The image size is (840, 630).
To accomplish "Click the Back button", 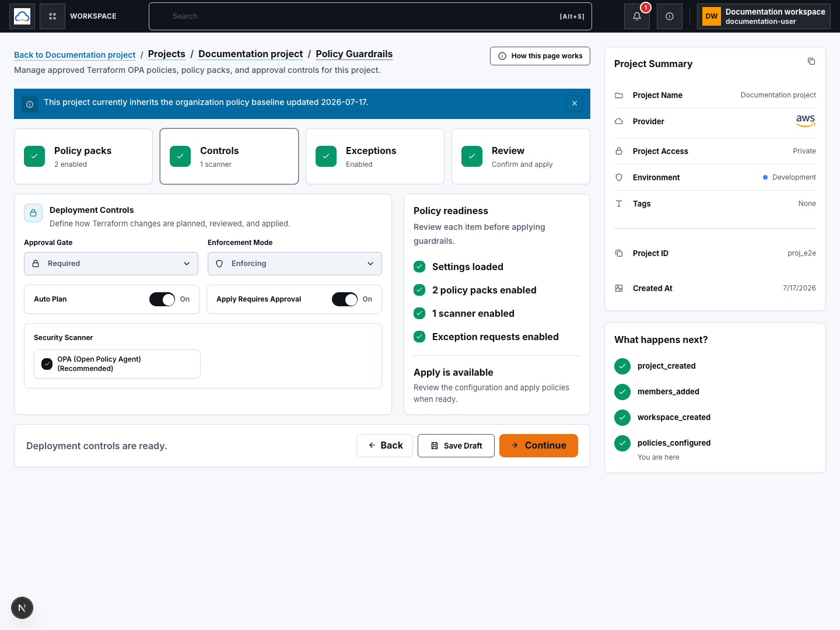I will [x=384, y=446].
